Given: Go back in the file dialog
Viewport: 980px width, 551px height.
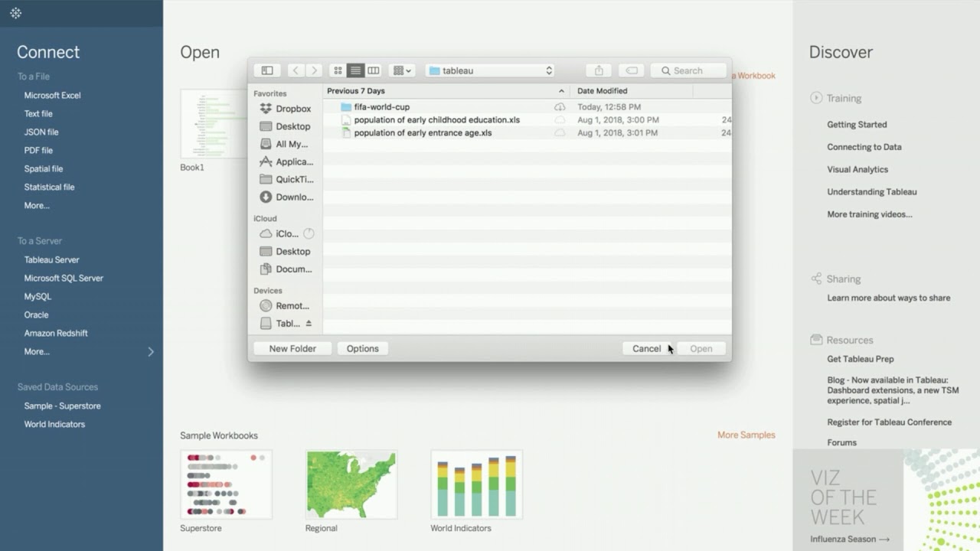Looking at the screenshot, I should click(296, 70).
